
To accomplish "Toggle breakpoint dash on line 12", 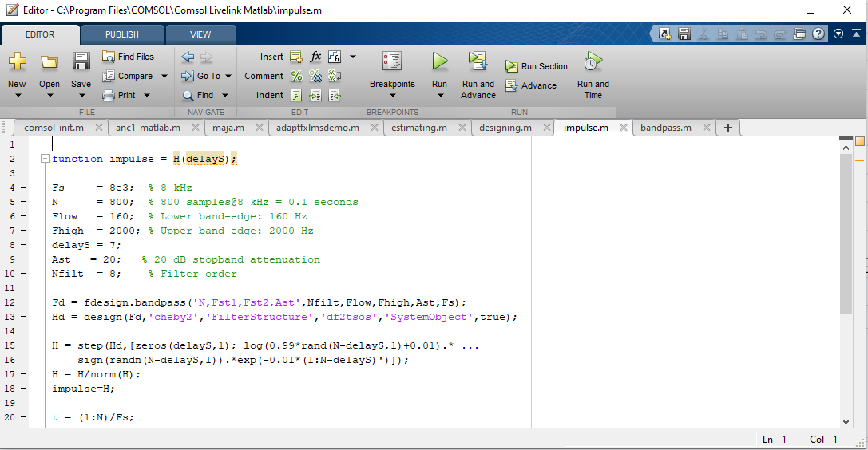I will pos(23,302).
